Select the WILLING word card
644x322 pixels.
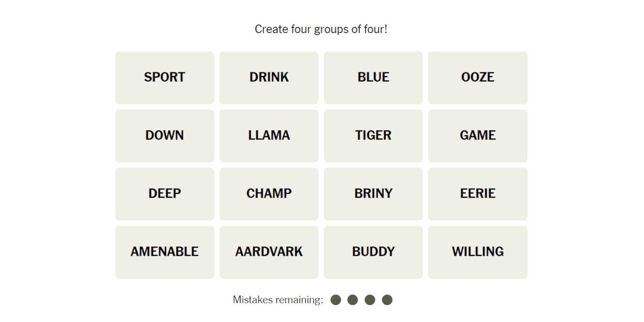(x=477, y=252)
